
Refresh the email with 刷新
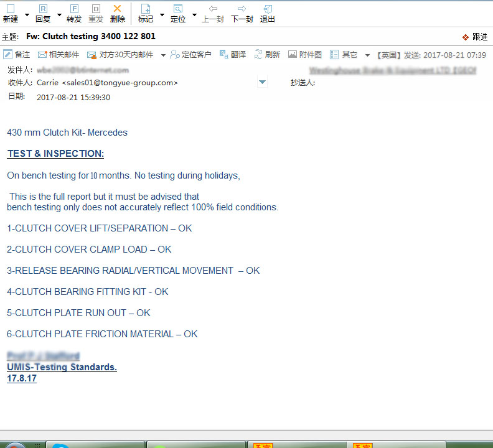point(267,55)
